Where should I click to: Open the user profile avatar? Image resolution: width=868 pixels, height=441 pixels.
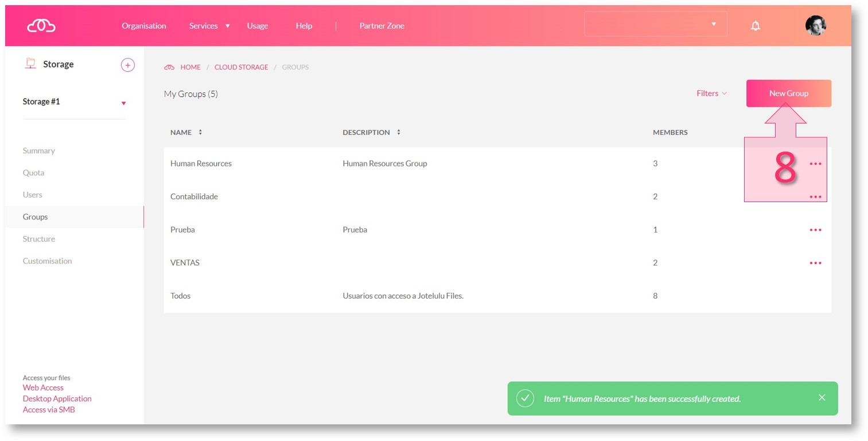(815, 26)
